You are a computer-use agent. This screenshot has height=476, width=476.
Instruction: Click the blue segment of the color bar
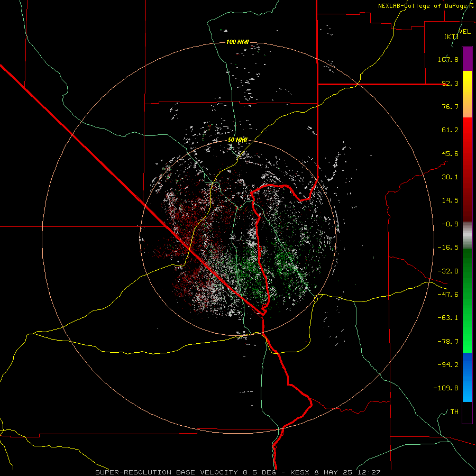click(467, 377)
